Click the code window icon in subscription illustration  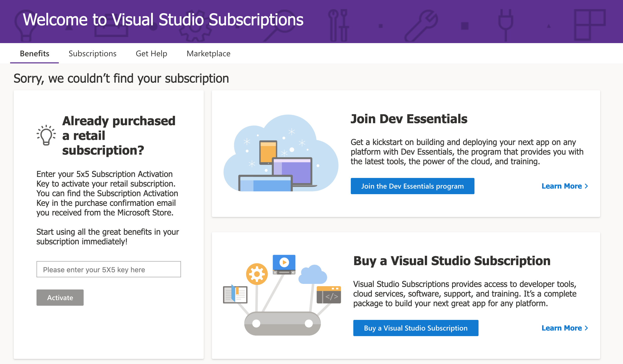329,295
